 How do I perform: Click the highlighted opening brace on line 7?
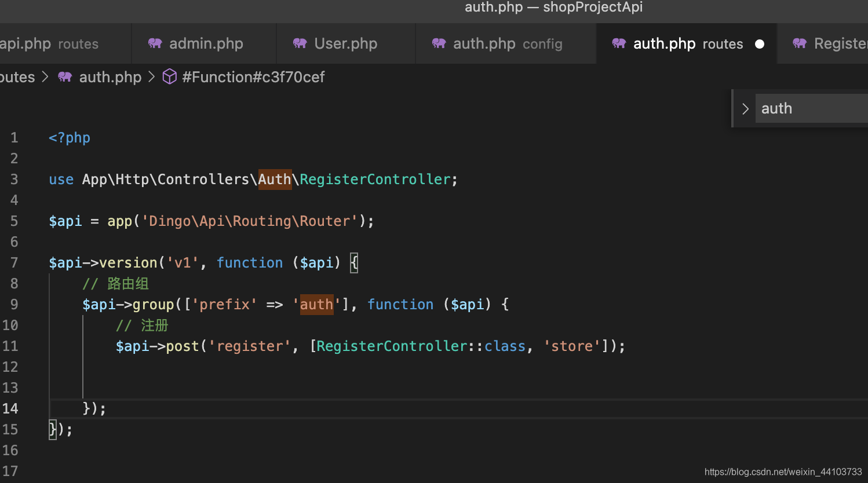click(354, 263)
